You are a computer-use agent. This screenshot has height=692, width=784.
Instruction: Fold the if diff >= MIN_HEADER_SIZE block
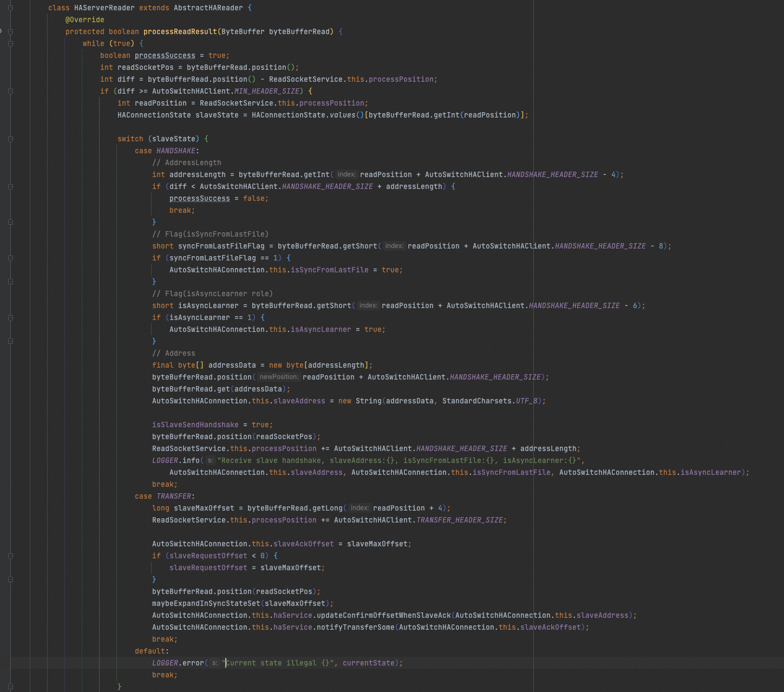[x=10, y=92]
